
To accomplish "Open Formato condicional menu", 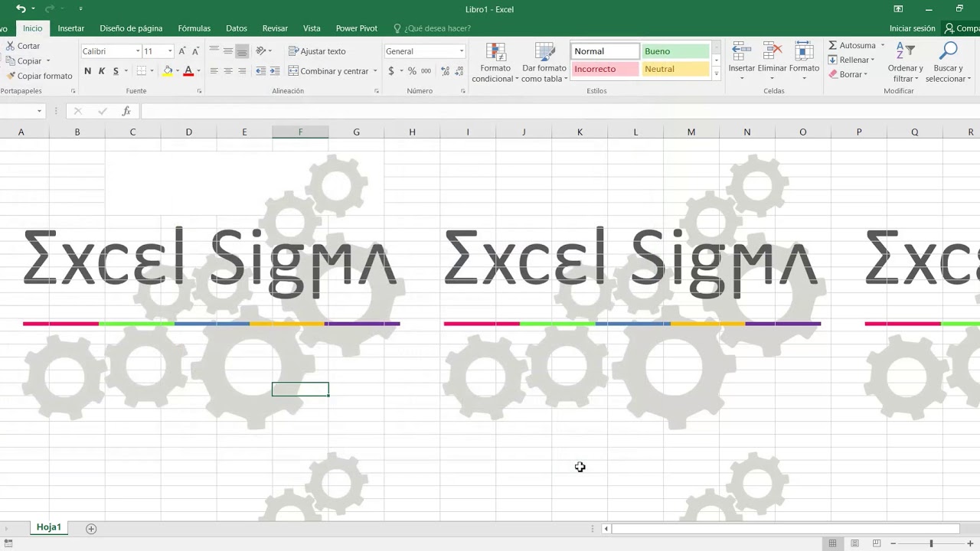I will tap(495, 63).
